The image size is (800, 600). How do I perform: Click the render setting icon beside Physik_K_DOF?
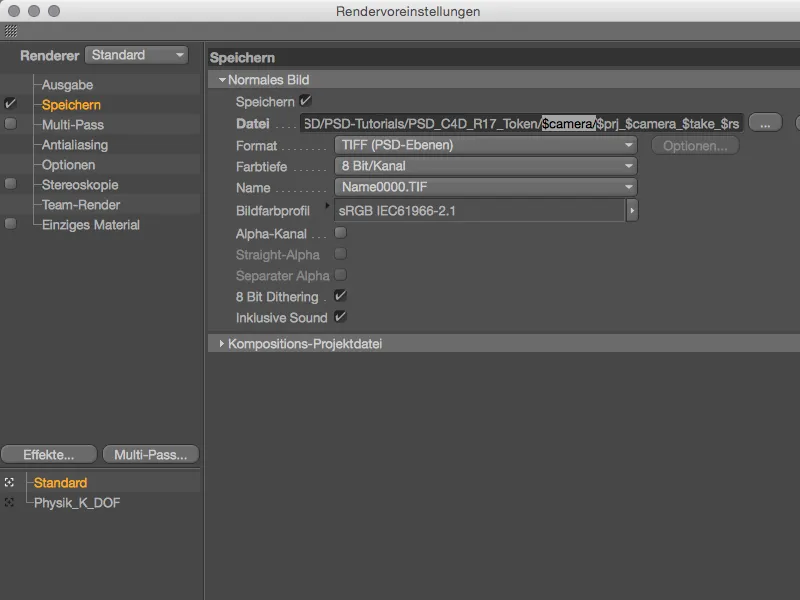tap(9, 503)
